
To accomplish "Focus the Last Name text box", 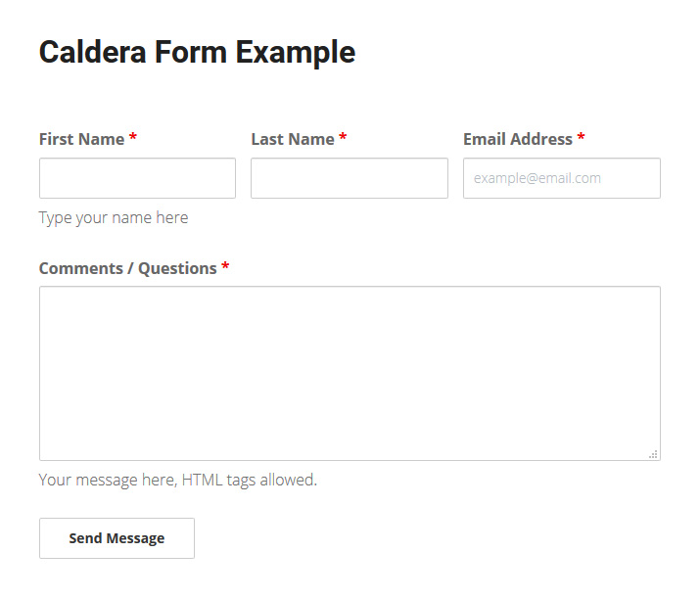I will point(349,178).
